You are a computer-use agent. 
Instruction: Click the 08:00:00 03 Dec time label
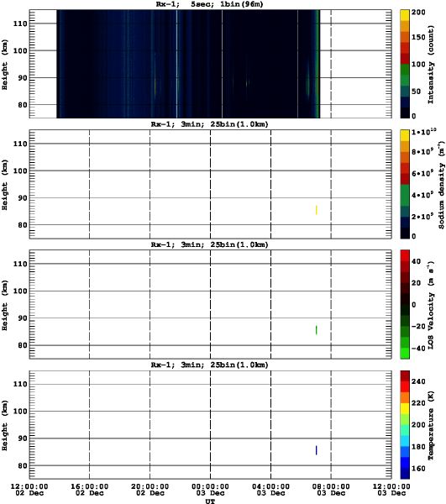(x=331, y=490)
